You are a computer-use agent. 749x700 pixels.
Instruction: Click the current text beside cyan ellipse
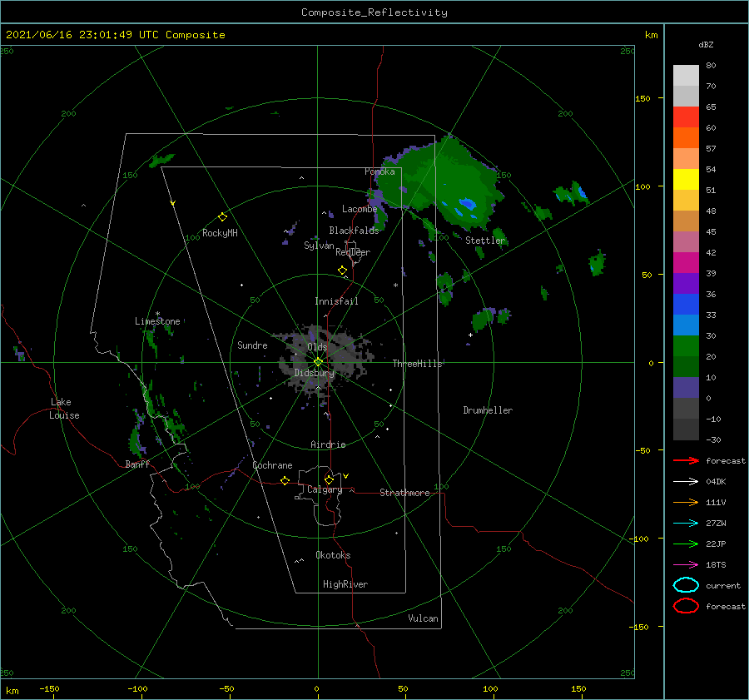[x=723, y=585]
